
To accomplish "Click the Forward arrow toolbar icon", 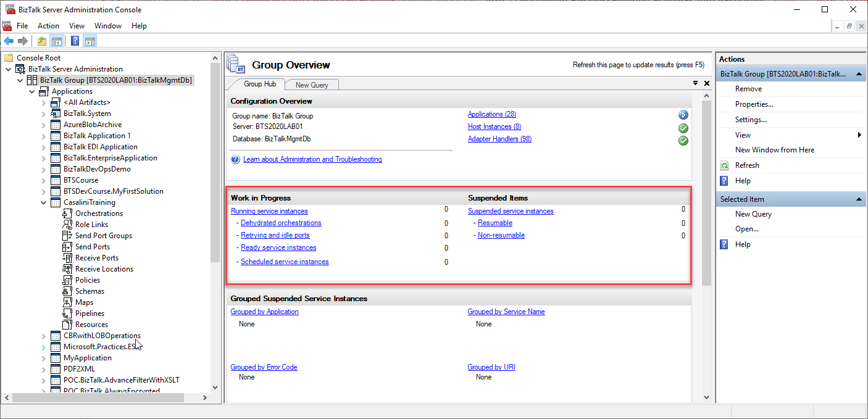I will 23,41.
